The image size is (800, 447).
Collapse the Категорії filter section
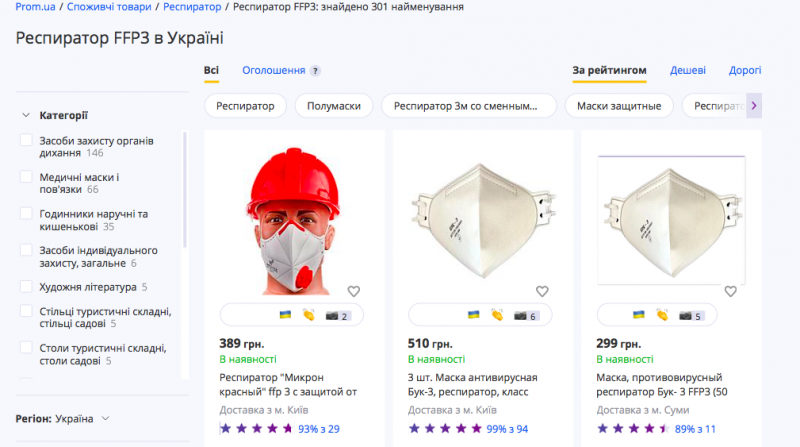pos(25,115)
